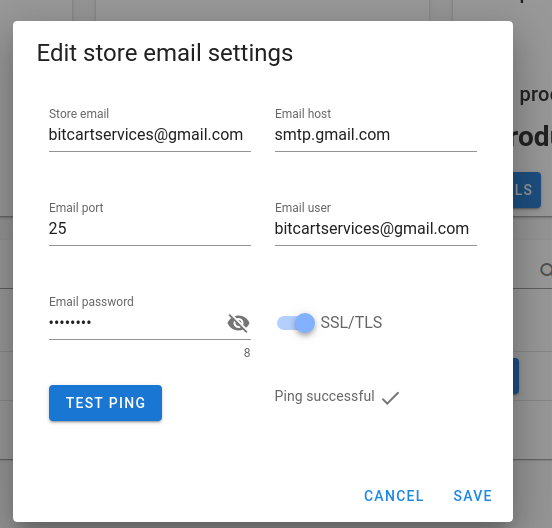The height and width of the screenshot is (528, 552).
Task: Click the Email host field label
Action: tap(303, 114)
